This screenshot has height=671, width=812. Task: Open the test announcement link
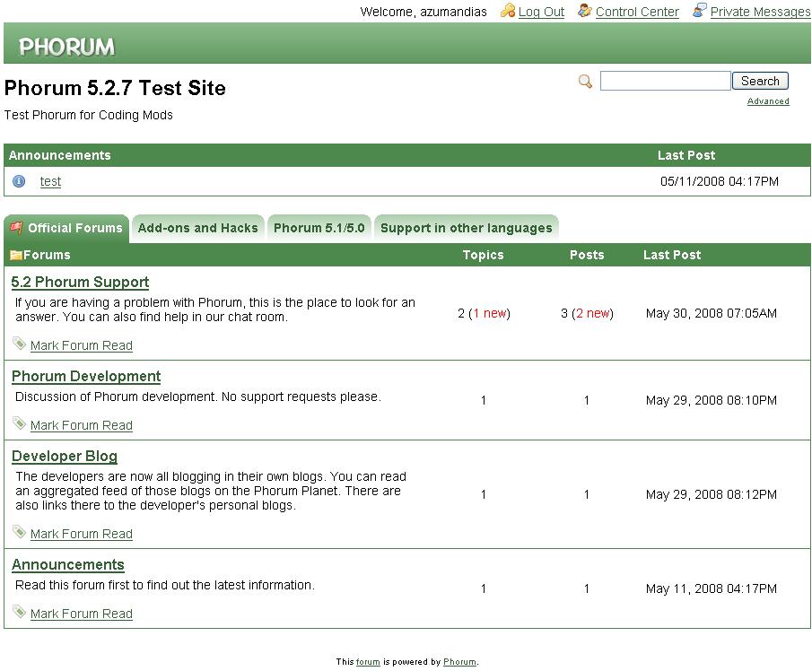pos(50,181)
